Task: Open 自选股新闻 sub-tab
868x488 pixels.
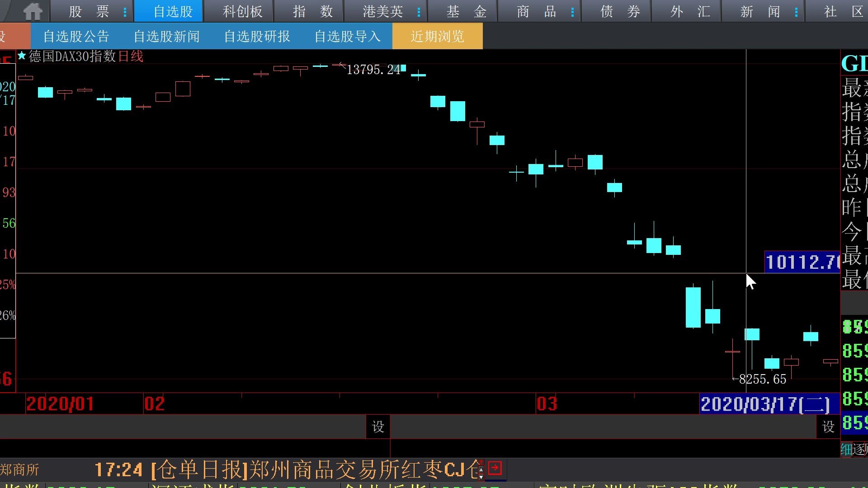Action: coord(166,36)
